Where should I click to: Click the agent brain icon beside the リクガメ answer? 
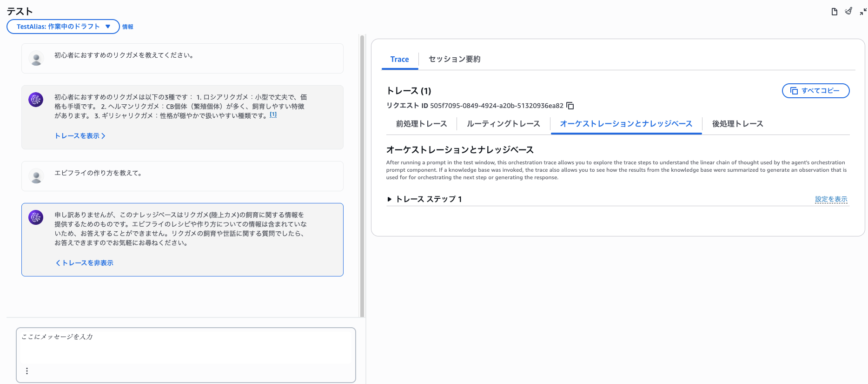[36, 100]
